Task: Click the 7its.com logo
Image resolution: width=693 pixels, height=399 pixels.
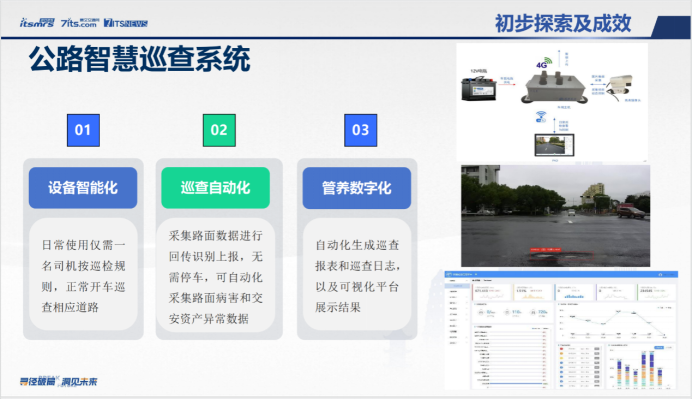Action: [x=80, y=23]
